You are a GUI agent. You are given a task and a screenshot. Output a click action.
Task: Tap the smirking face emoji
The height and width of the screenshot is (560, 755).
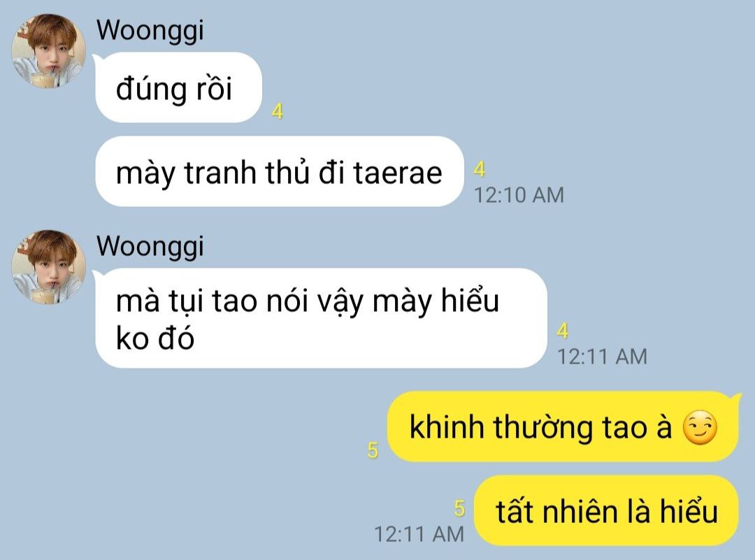[700, 428]
